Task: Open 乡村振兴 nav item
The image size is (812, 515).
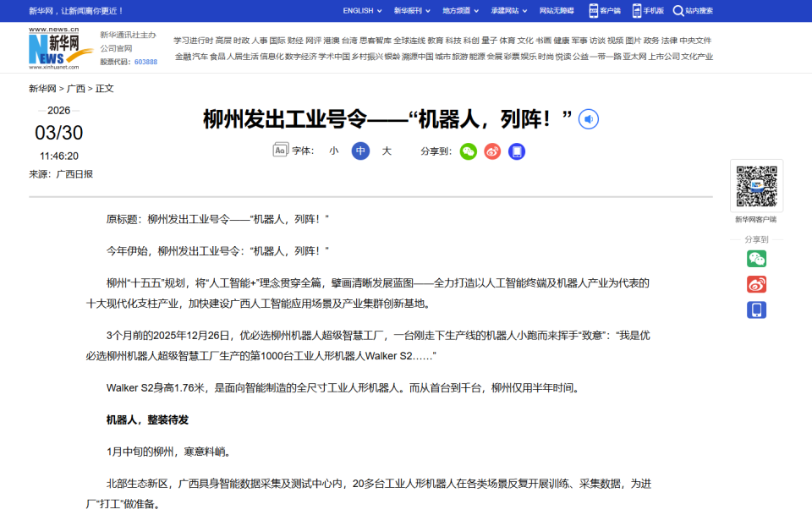Action: (x=367, y=57)
